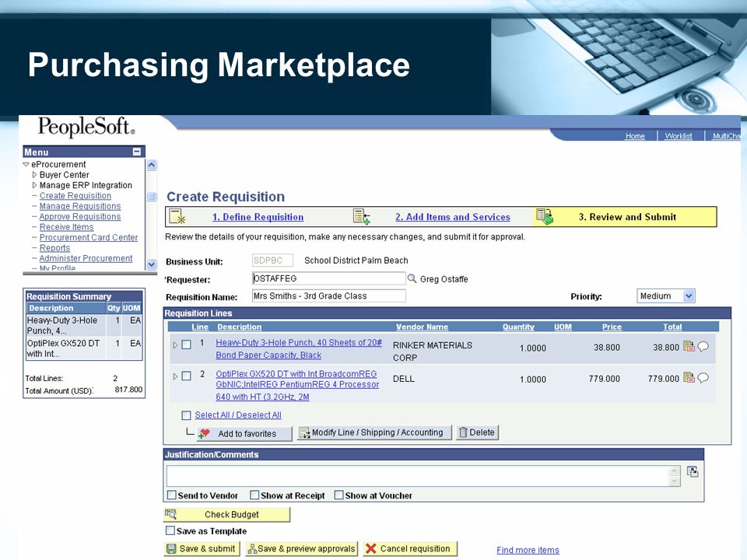This screenshot has height=560, width=747.
Task: Click the Find more items link
Action: click(528, 550)
